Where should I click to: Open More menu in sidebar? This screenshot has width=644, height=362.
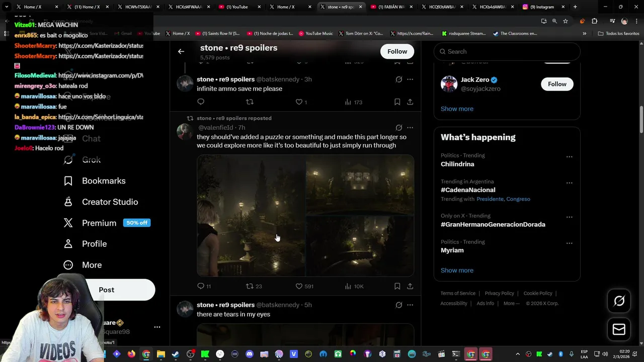coord(83,265)
